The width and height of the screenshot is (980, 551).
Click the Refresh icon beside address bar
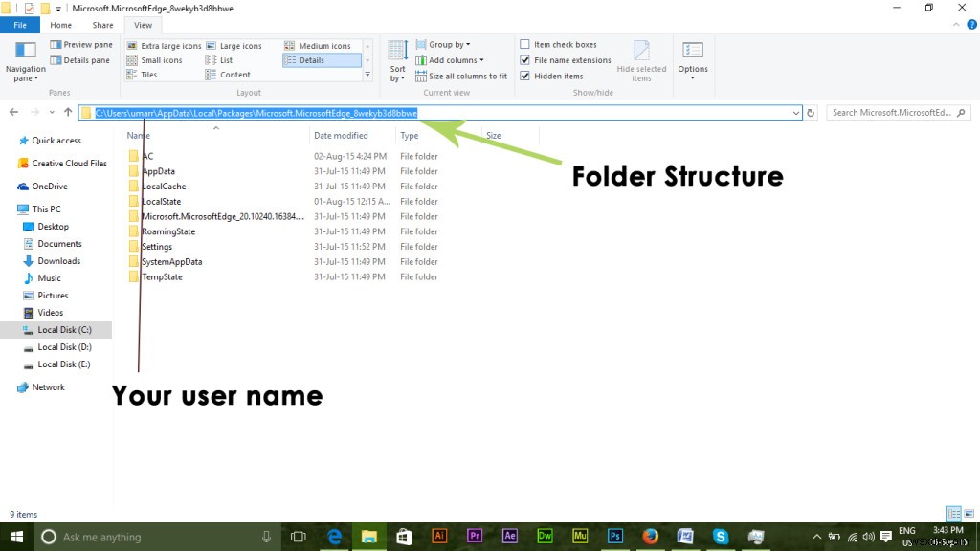(811, 112)
